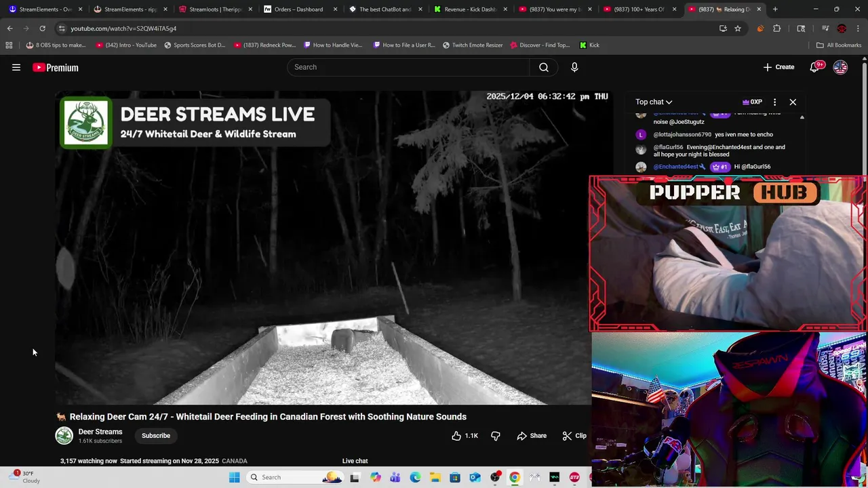Viewport: 868px width, 488px height.
Task: Close the Relaxing Deer Cam tab
Action: (x=759, y=9)
